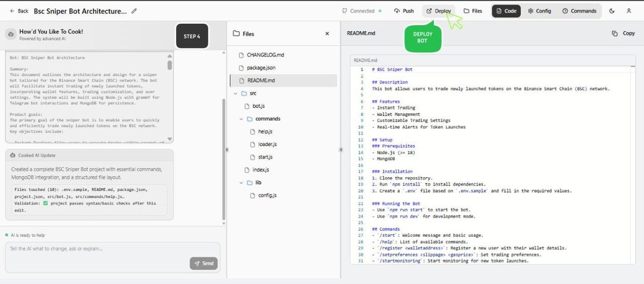Go back using the Back arrow
The image size is (644, 284).
pyautogui.click(x=19, y=11)
